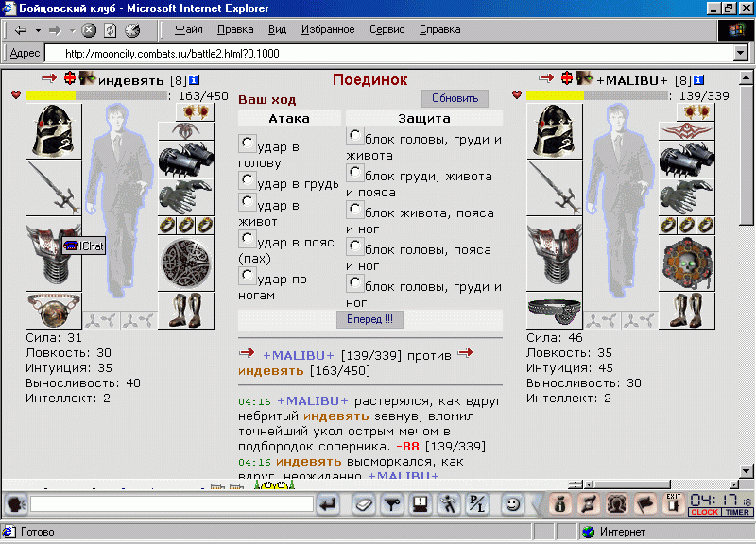Select 'блок груди, живота и пояса'
The width and height of the screenshot is (756, 544).
click(x=355, y=173)
